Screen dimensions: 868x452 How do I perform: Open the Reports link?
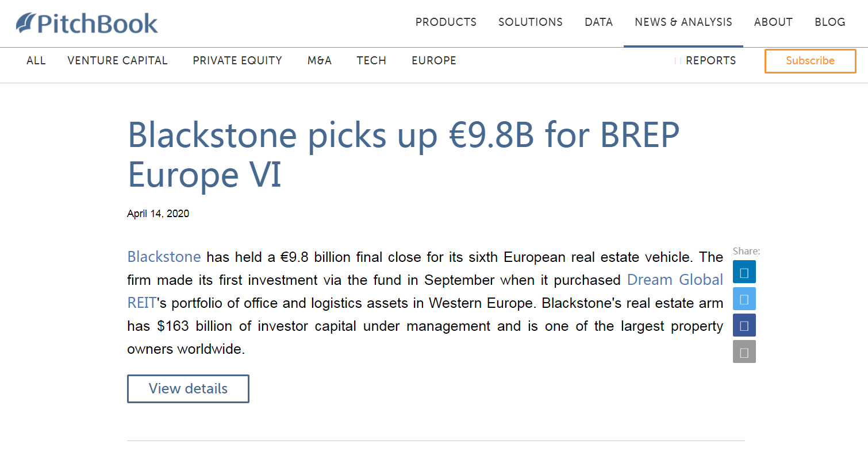tap(710, 60)
